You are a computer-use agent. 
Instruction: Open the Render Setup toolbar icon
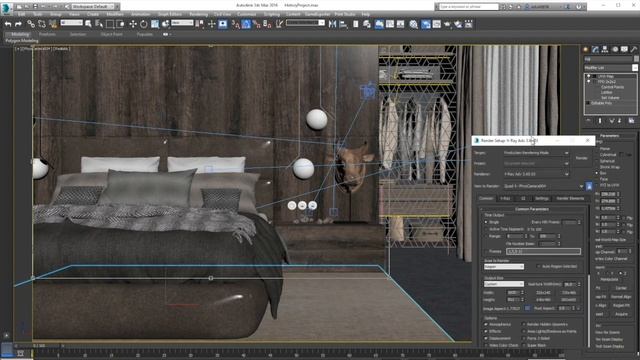[x=426, y=24]
